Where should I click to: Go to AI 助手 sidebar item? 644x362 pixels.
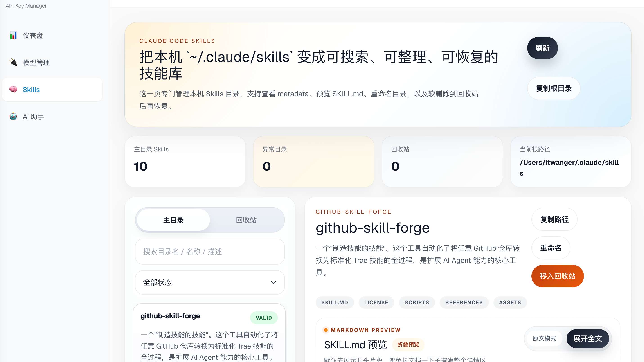33,116
